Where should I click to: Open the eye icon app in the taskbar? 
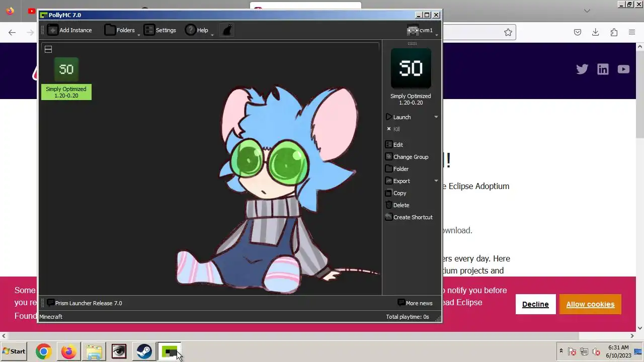(119, 351)
